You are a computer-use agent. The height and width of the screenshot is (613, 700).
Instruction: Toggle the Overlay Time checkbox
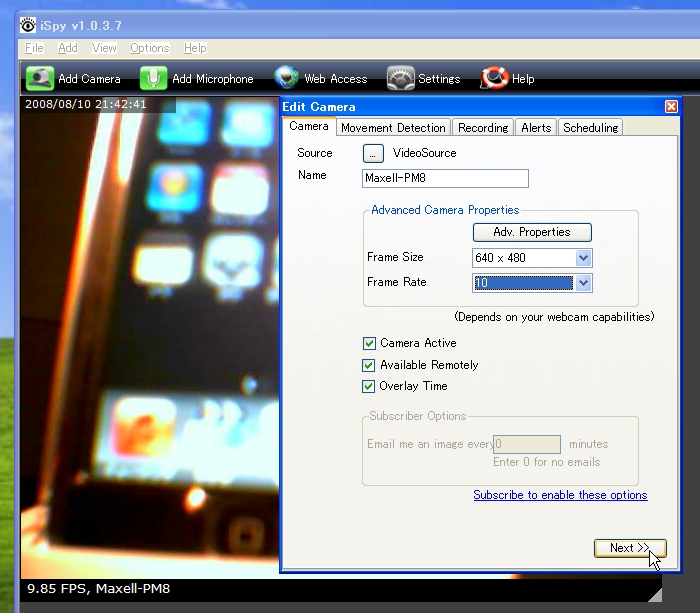pos(368,386)
